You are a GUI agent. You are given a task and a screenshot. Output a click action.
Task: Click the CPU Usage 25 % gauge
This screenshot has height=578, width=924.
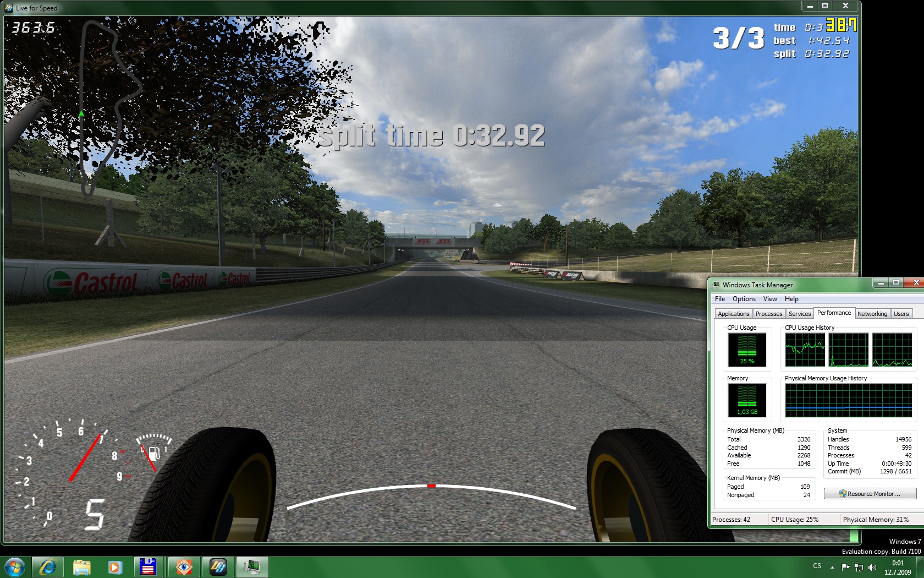747,350
